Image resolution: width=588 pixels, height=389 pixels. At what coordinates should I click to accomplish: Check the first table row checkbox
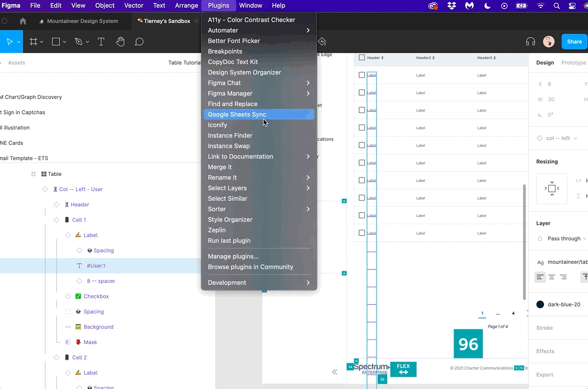pyautogui.click(x=362, y=75)
